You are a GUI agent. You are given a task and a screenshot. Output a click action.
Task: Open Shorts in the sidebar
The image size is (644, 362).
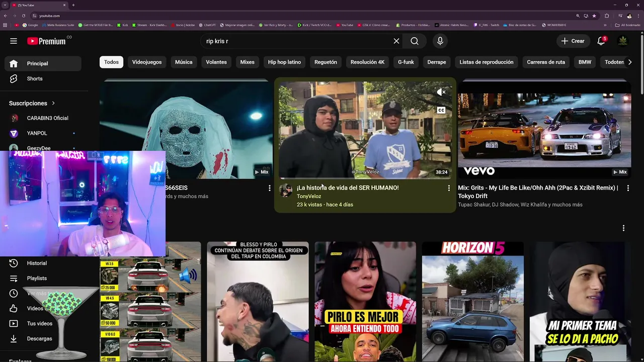(x=43, y=78)
